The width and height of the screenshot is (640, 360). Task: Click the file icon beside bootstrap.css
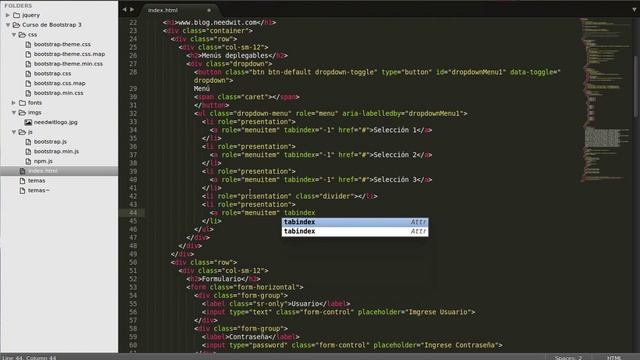(28, 73)
